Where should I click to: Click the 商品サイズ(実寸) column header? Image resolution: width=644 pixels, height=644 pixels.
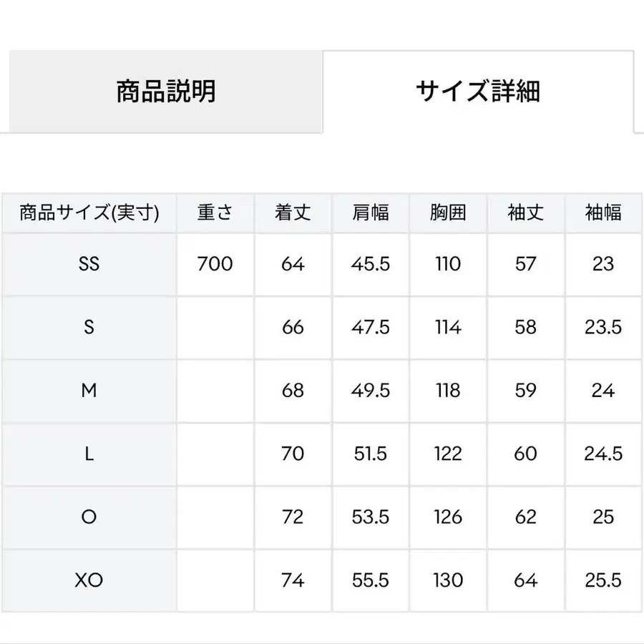tap(89, 213)
